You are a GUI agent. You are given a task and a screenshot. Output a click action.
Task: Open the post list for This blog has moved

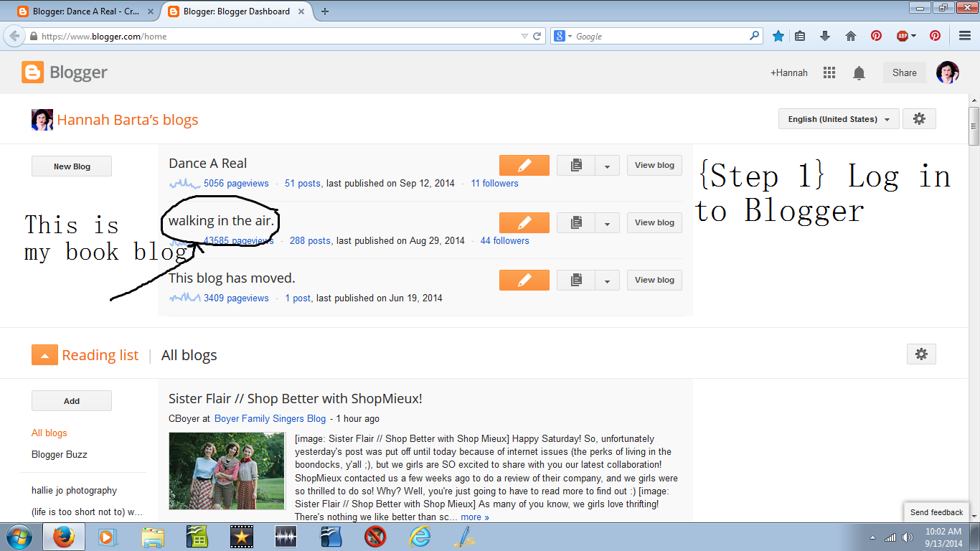(x=576, y=280)
